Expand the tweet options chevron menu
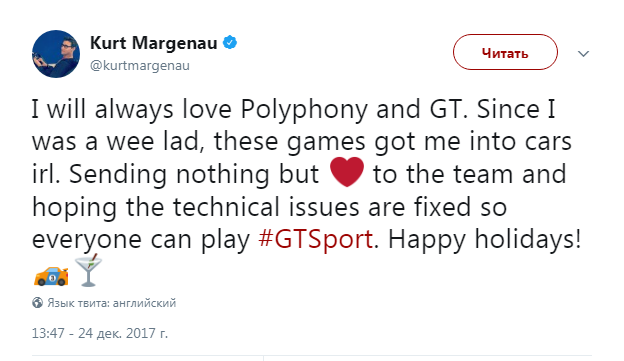624x361 pixels. 583,53
